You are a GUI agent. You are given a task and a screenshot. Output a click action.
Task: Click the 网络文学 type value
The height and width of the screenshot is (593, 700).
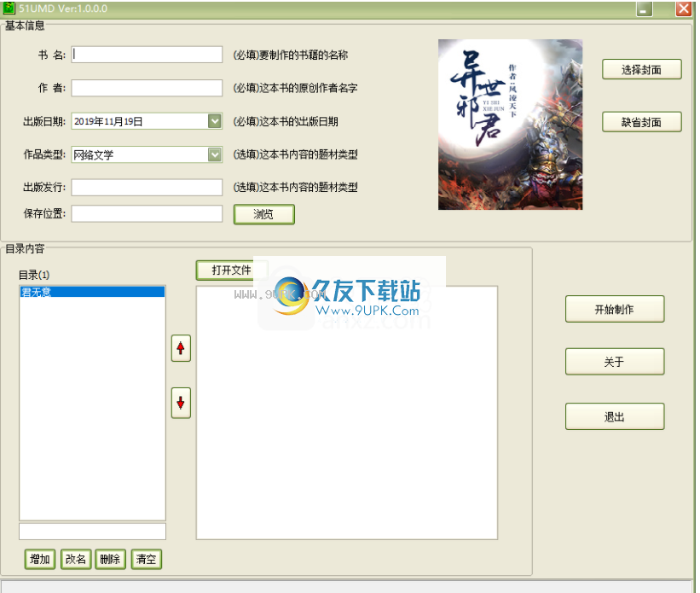(x=94, y=155)
